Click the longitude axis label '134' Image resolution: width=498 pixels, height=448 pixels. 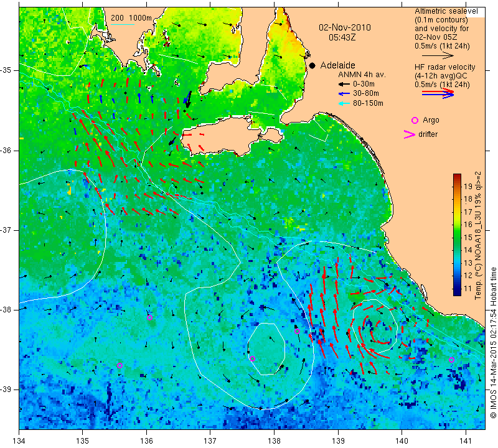click(19, 441)
